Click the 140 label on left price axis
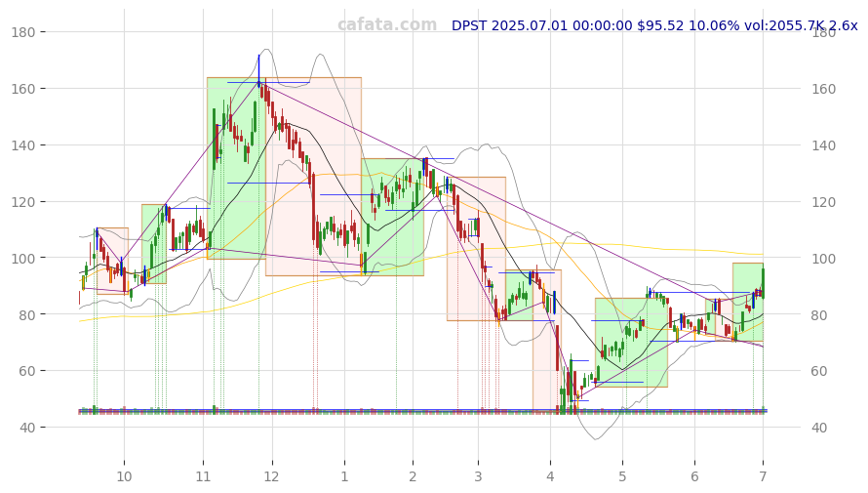Image resolution: width=868 pixels, height=493 pixels. 22,145
